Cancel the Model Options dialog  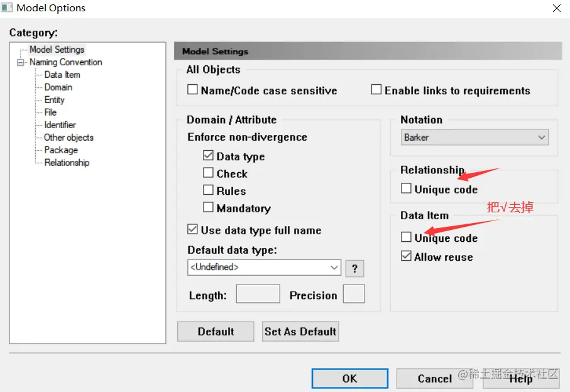click(x=434, y=379)
